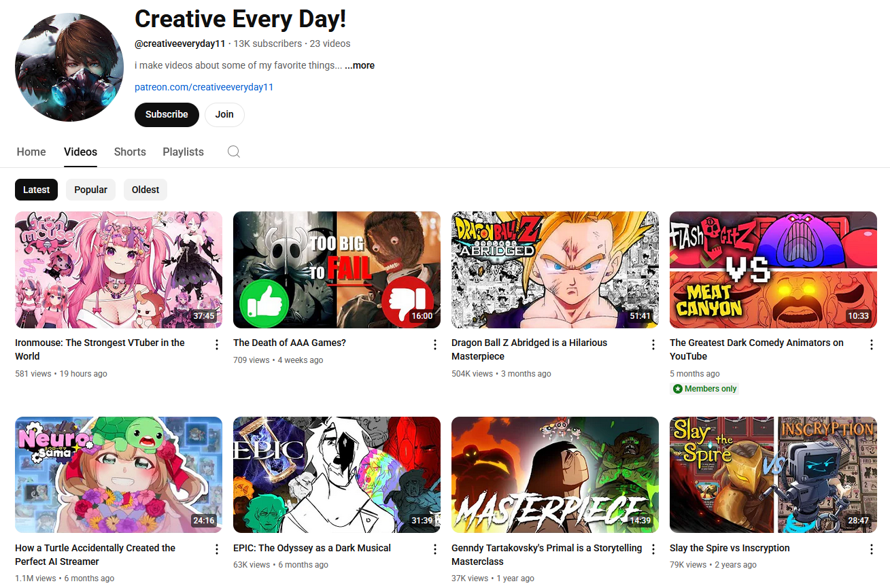This screenshot has width=890, height=588.
Task: Click the 37:45 duration badge
Action: pos(204,316)
